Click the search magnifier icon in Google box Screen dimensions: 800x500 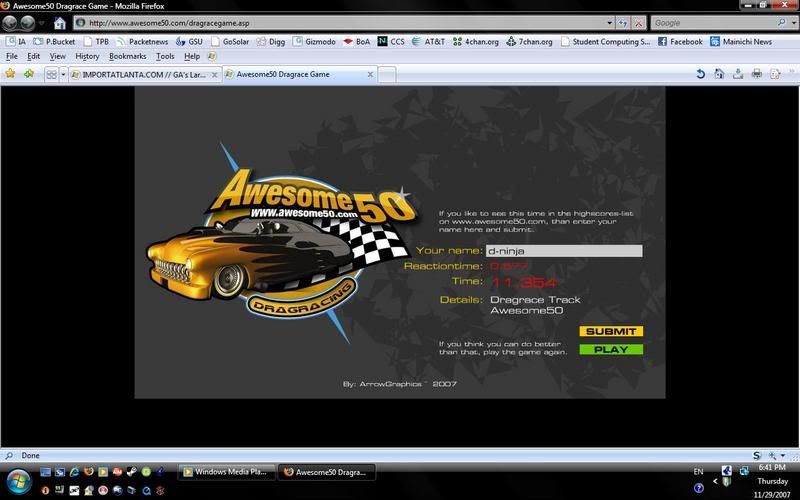point(781,23)
